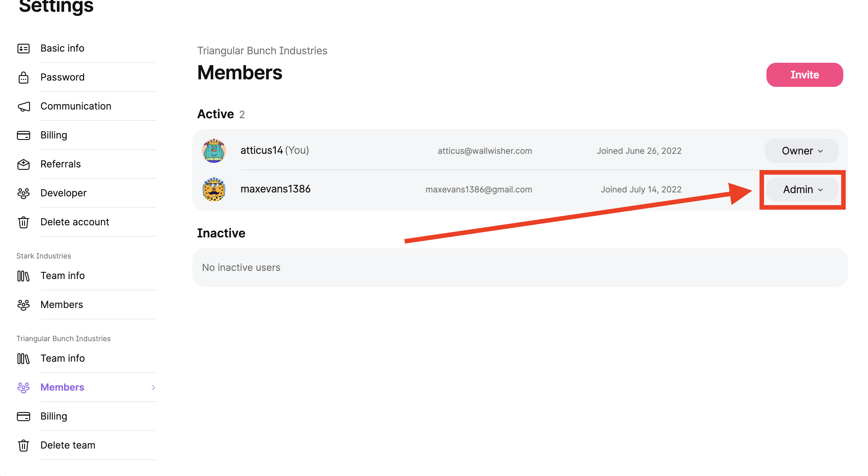The width and height of the screenshot is (868, 476).
Task: Click the purple Members people icon
Action: click(x=23, y=388)
